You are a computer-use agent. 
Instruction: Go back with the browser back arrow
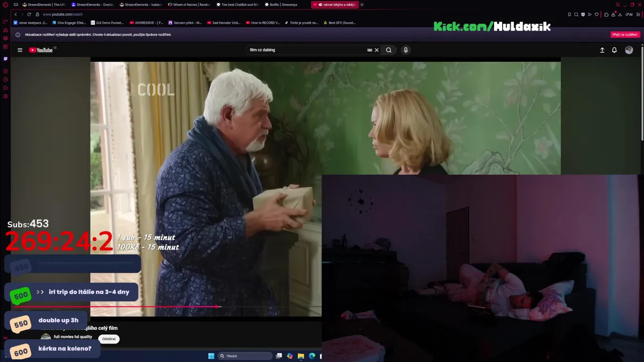tap(16, 14)
